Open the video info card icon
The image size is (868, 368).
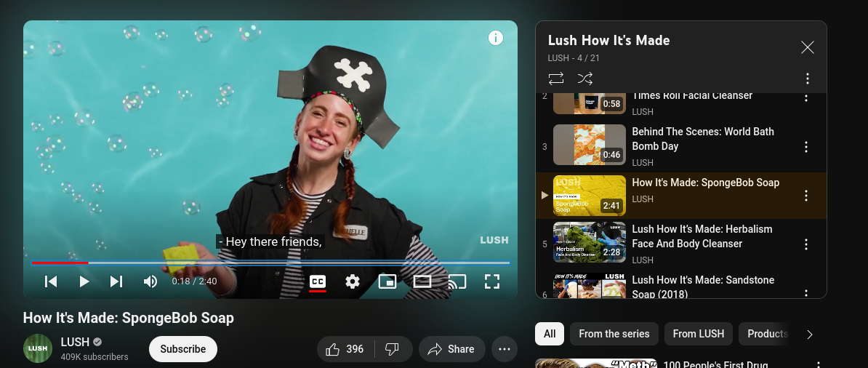coord(496,39)
